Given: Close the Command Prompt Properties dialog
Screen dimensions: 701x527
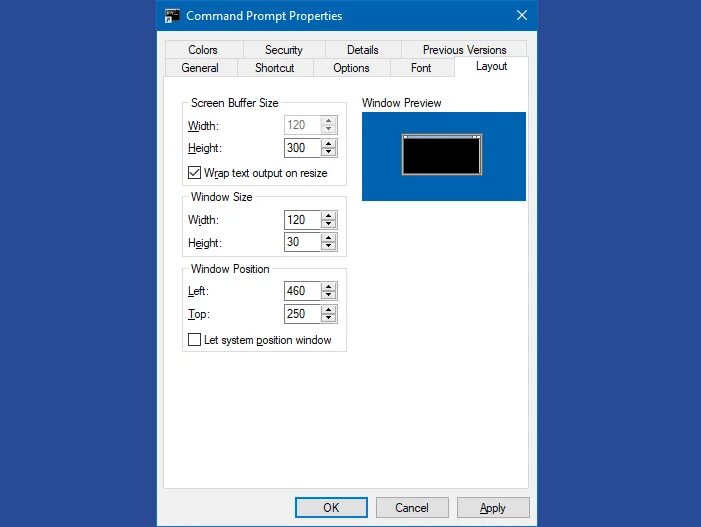Looking at the screenshot, I should pyautogui.click(x=522, y=15).
